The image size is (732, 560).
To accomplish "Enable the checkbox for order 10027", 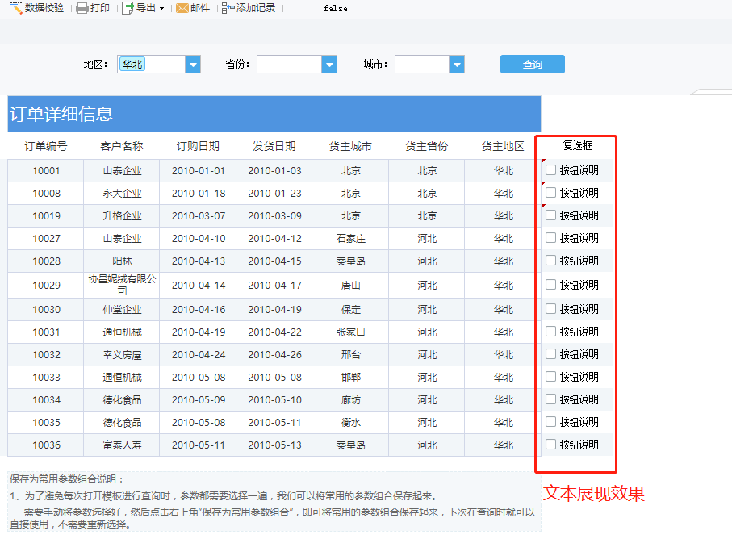I will (x=551, y=237).
